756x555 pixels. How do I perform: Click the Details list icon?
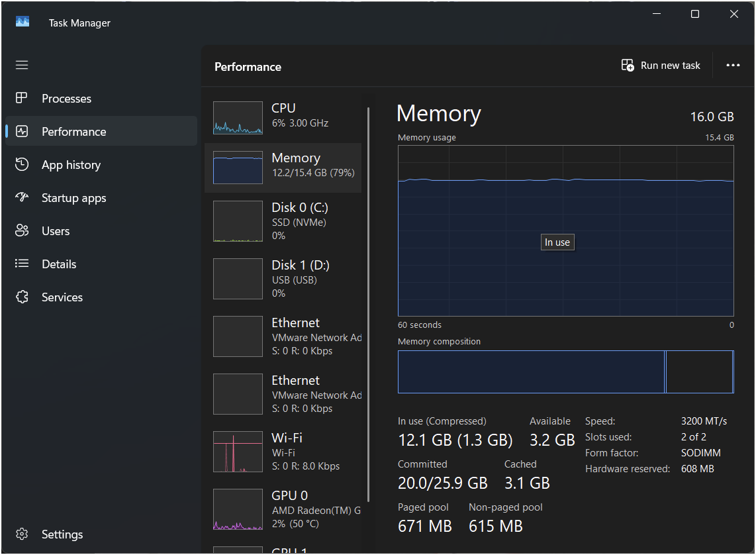[x=22, y=264]
